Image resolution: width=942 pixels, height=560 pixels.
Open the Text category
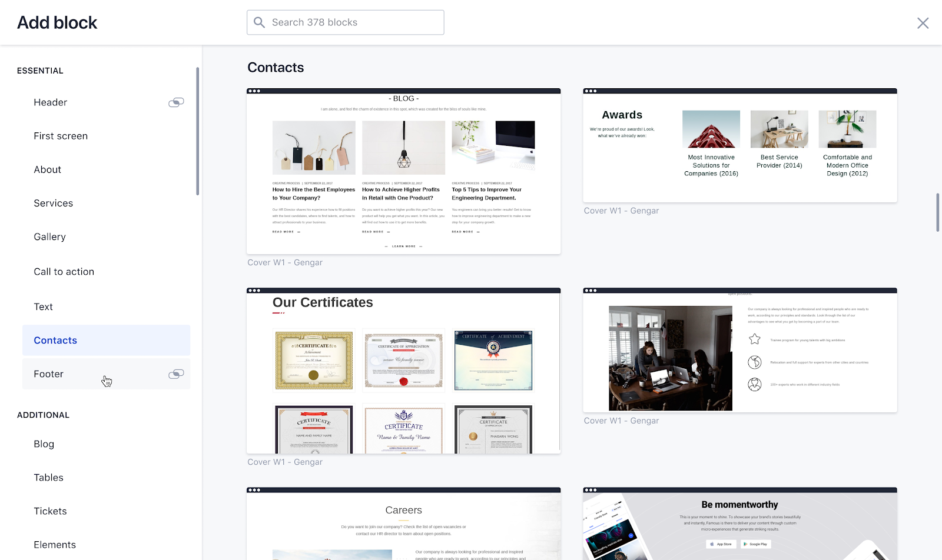tap(106, 306)
